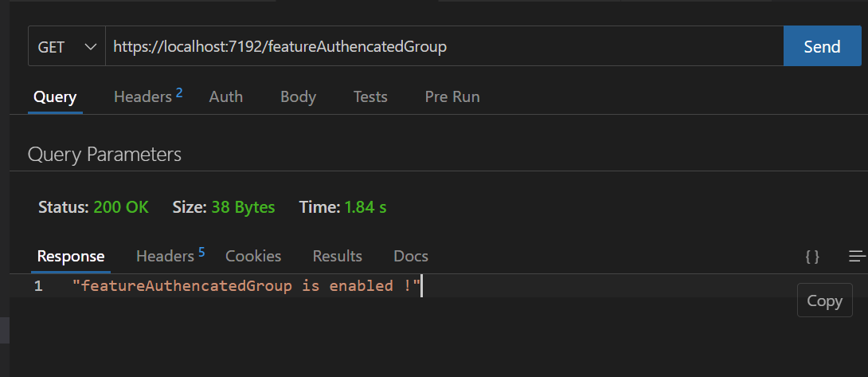
Task: Send the request
Action: click(822, 46)
